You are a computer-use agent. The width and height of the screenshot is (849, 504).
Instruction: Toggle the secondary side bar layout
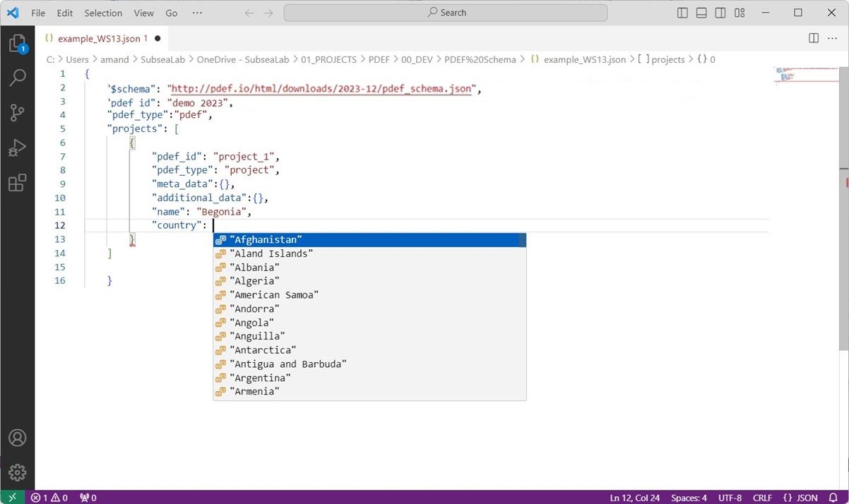point(720,13)
